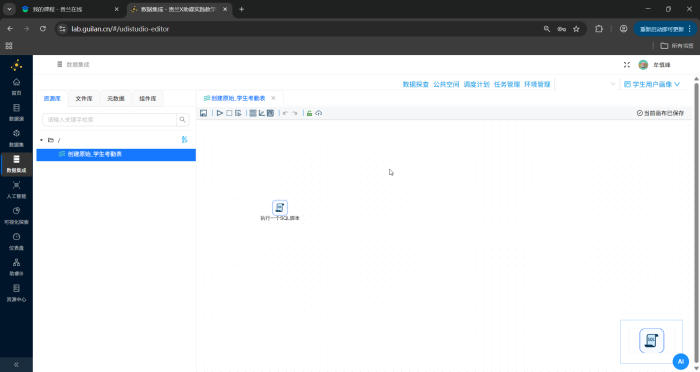Switch to the 元数据 tab
This screenshot has height=372, width=700.
[x=116, y=98]
